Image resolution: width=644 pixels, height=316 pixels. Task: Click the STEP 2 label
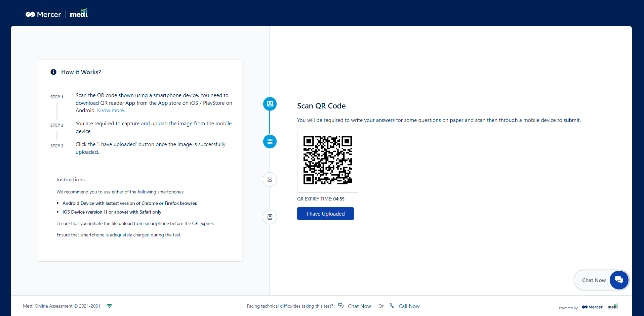pyautogui.click(x=57, y=125)
